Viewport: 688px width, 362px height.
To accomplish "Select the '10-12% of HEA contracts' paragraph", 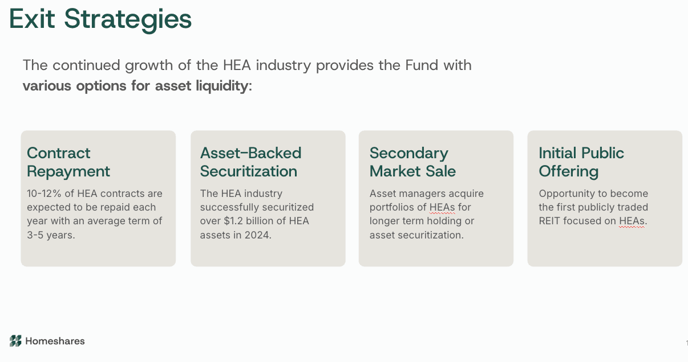I will pyautogui.click(x=94, y=214).
